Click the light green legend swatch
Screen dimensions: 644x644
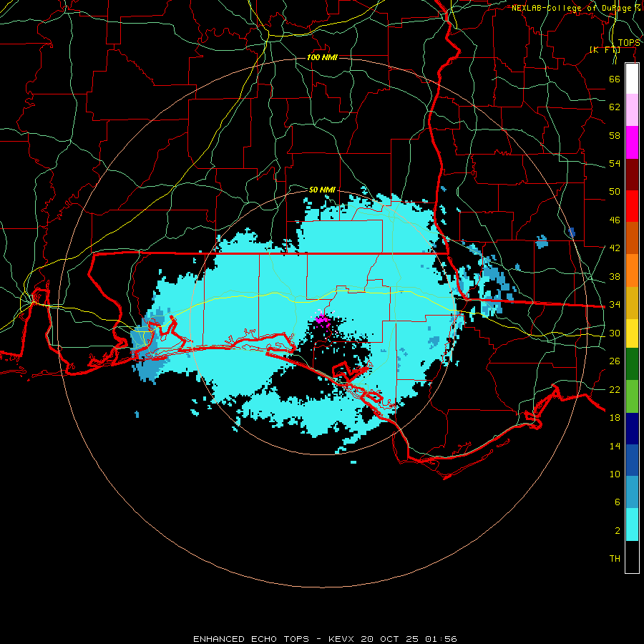tap(632, 396)
